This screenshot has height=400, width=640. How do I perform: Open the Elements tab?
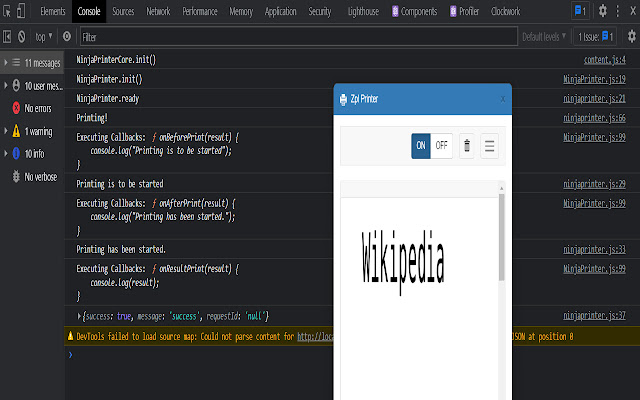(x=53, y=11)
